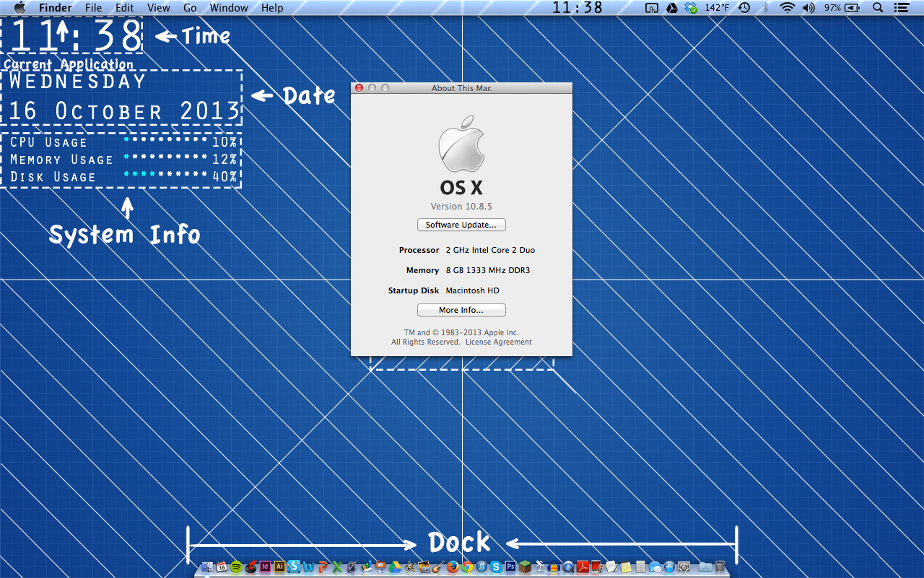Open the Trash in dock
This screenshot has height=578, width=924.
[720, 567]
